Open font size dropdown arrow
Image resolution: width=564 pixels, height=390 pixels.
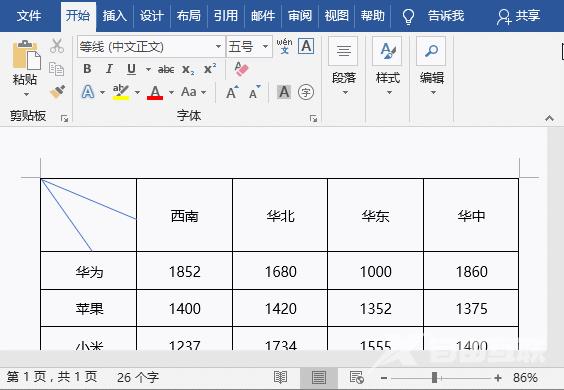[x=265, y=46]
